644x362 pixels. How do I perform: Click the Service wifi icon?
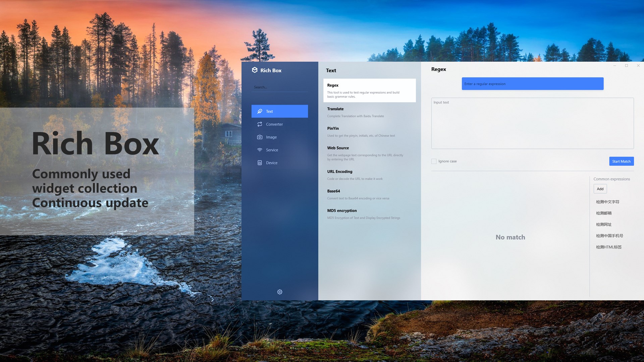coord(260,150)
